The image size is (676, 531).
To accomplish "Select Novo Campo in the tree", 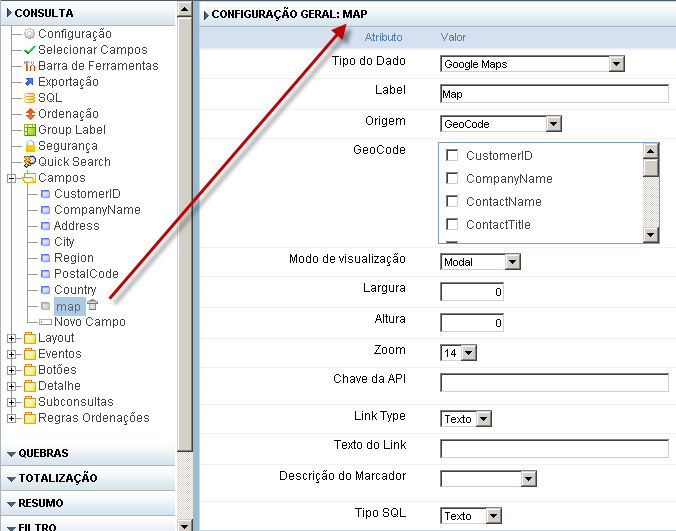I will pyautogui.click(x=89, y=322).
